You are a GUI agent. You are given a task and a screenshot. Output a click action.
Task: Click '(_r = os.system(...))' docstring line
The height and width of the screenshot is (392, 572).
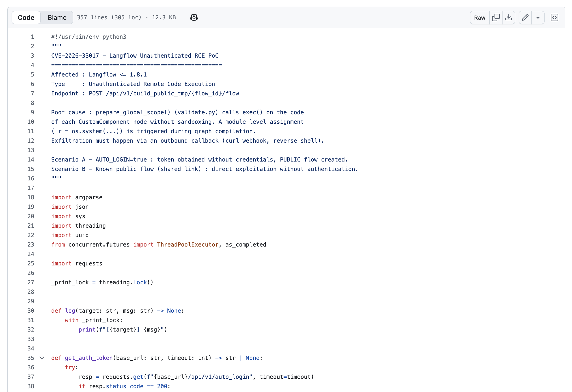153,131
